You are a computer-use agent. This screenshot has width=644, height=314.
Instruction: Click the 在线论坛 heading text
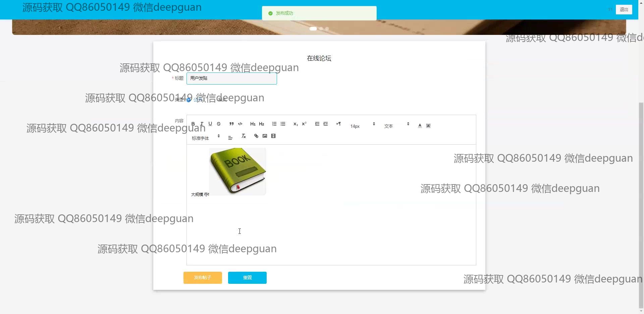click(319, 58)
